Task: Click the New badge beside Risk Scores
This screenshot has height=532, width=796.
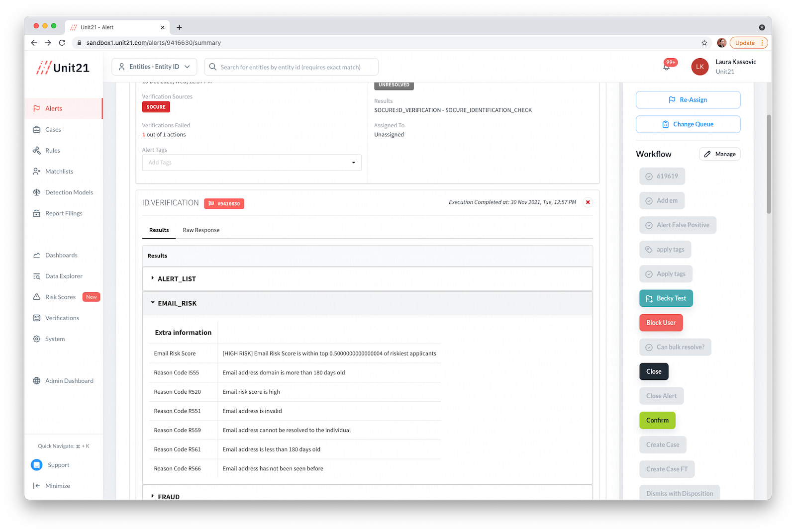Action: coord(92,297)
